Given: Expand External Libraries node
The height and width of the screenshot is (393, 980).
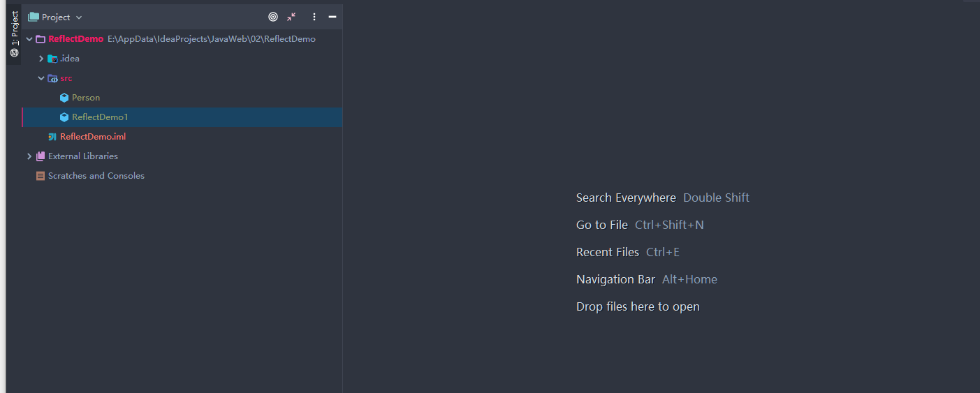Looking at the screenshot, I should click(29, 156).
